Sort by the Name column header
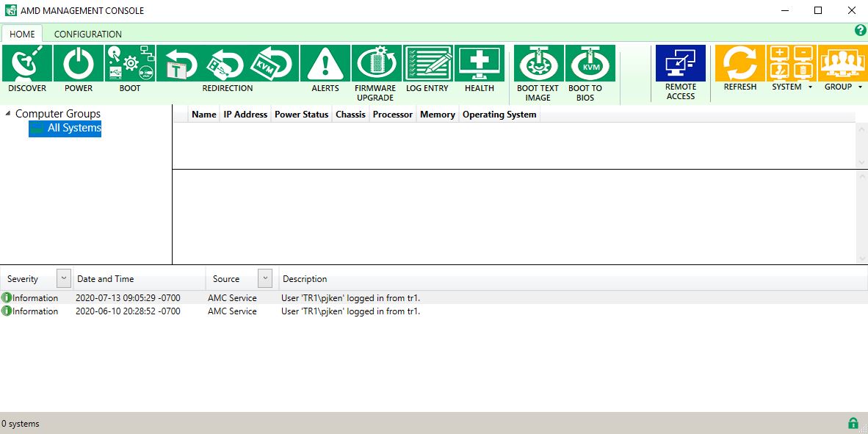Screen dimensions: 868x434 click(203, 115)
